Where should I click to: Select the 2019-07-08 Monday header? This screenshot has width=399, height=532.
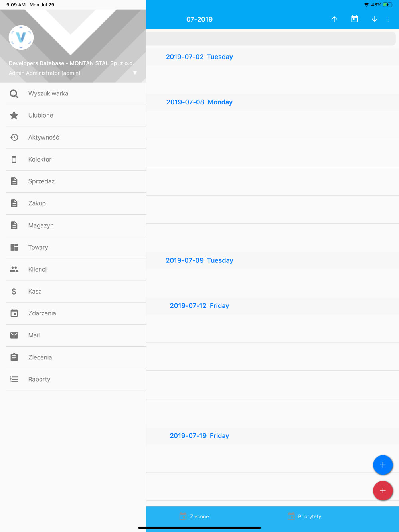tap(199, 102)
